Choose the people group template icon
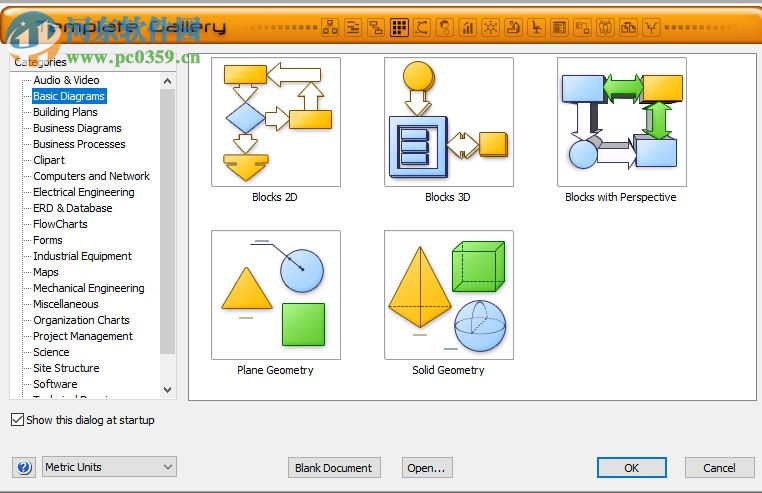This screenshot has height=493, width=762. click(605, 28)
